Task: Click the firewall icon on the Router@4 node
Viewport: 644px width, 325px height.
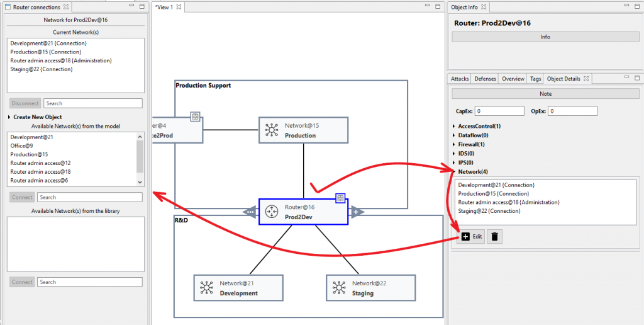Action: pos(195,117)
